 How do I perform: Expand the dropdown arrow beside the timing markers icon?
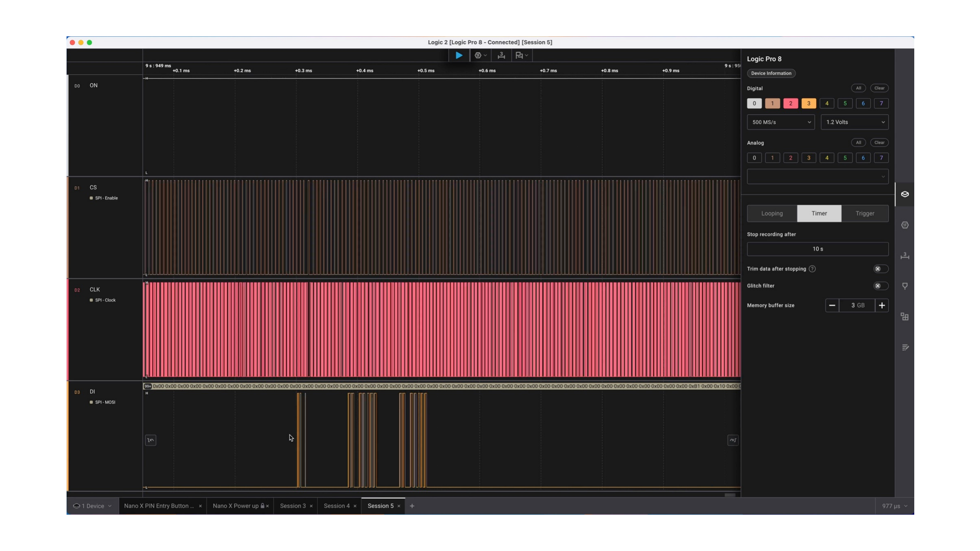point(527,55)
